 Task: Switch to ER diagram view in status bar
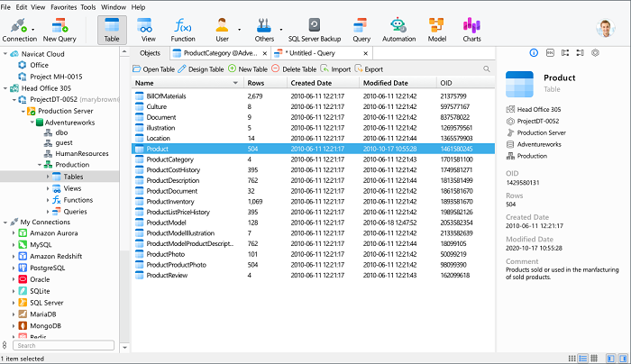[x=595, y=359]
